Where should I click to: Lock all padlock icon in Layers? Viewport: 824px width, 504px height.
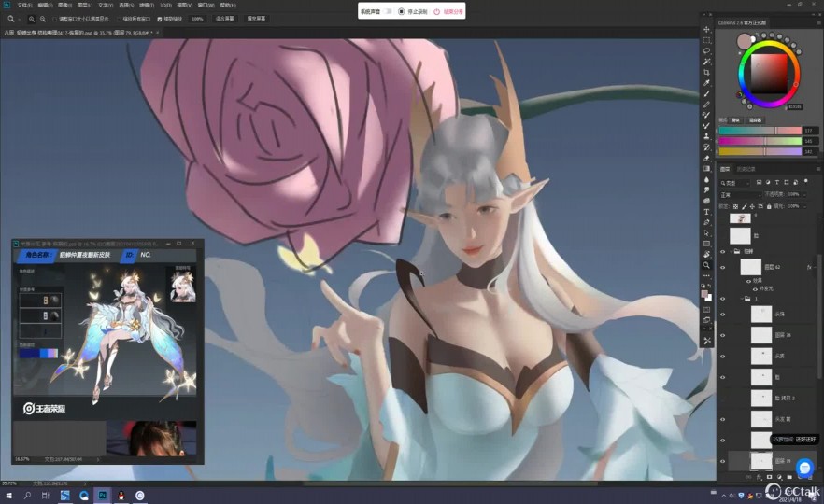coord(769,206)
